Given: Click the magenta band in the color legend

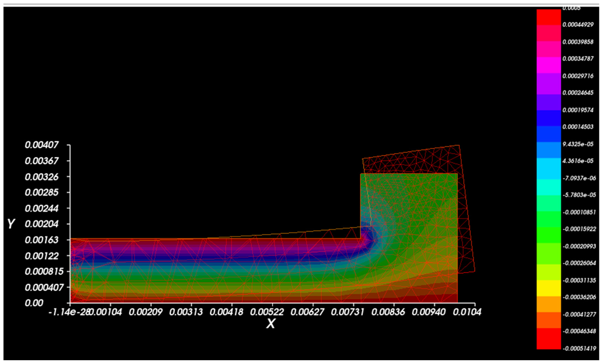Looking at the screenshot, I should pyautogui.click(x=549, y=65).
